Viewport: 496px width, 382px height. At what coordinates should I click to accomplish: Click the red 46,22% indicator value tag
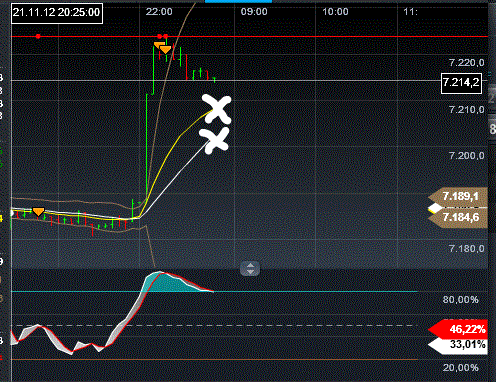(458, 329)
